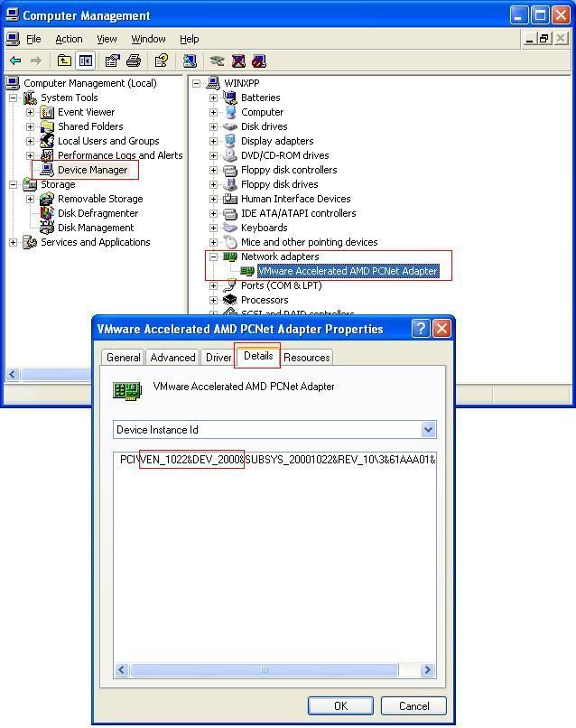The width and height of the screenshot is (576, 728).
Task: Open the File menu
Action: (33, 39)
